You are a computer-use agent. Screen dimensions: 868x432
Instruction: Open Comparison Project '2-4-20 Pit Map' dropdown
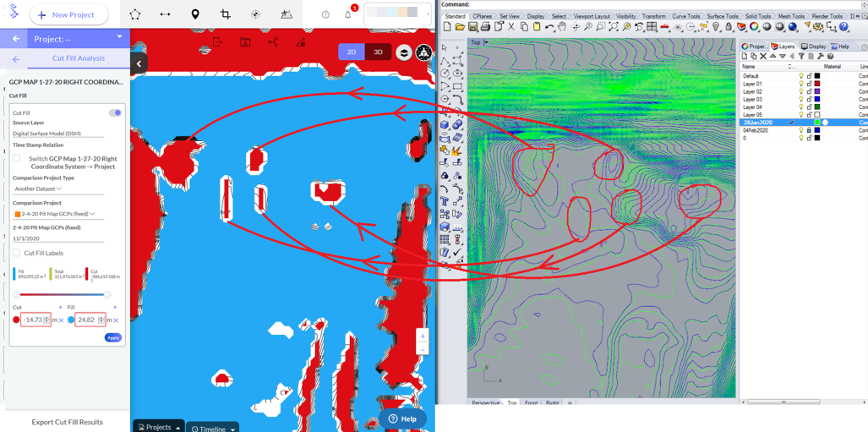(58, 214)
